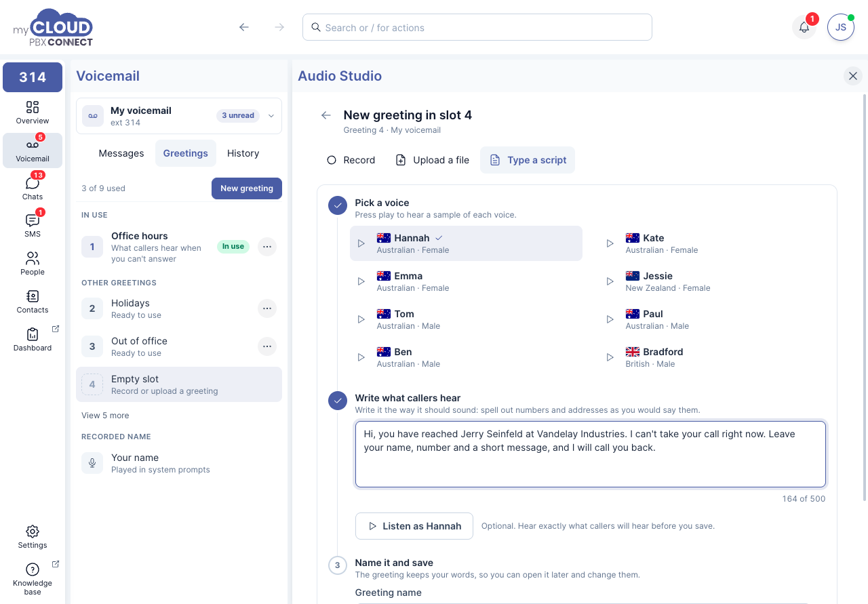Open SMS messages in sidebar
The height and width of the screenshot is (604, 868).
(x=33, y=226)
